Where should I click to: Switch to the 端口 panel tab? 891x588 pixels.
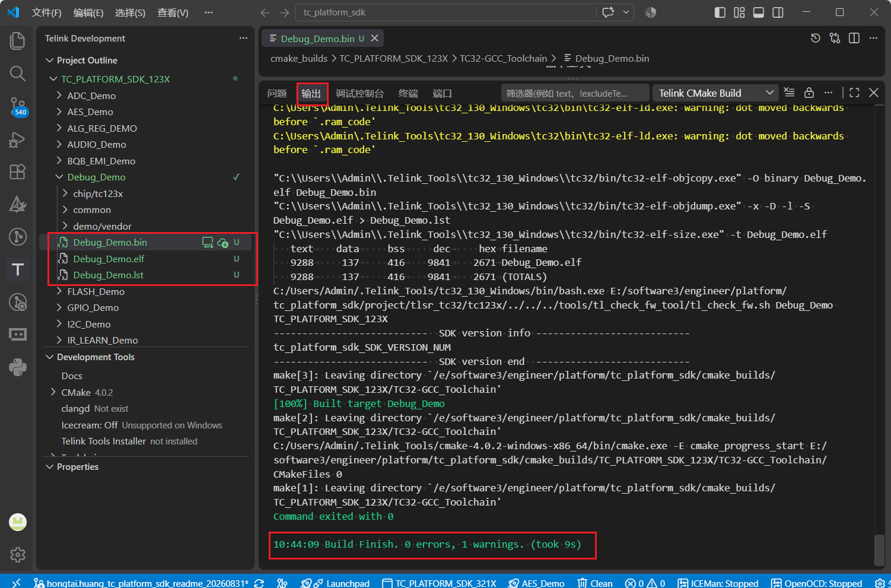(443, 93)
